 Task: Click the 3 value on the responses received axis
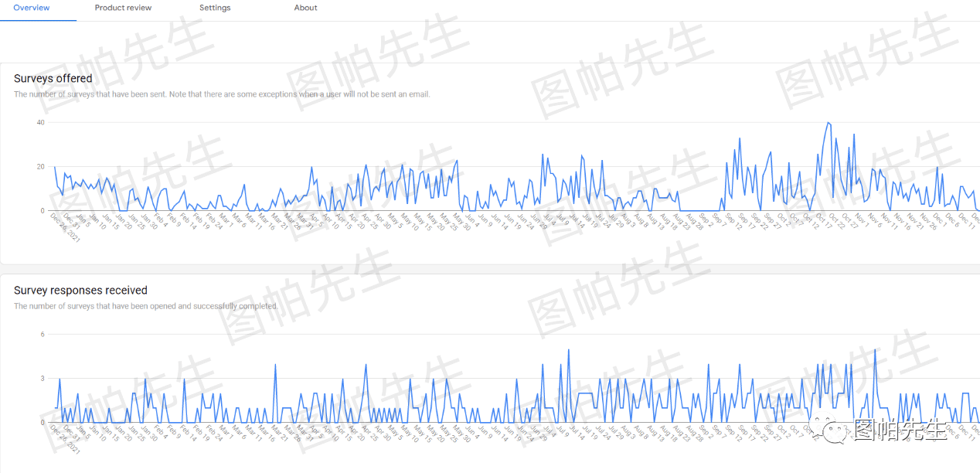click(x=43, y=379)
